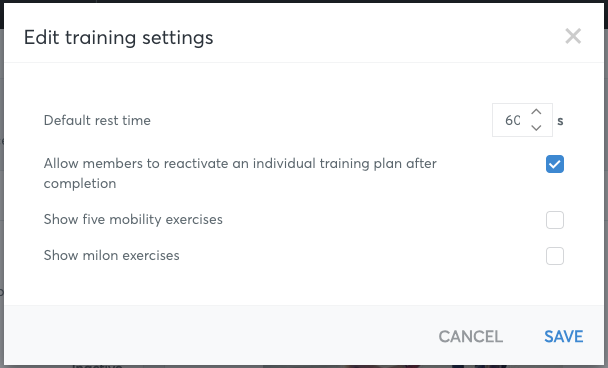Image resolution: width=608 pixels, height=368 pixels.
Task: Click the Default rest time label
Action: [97, 120]
